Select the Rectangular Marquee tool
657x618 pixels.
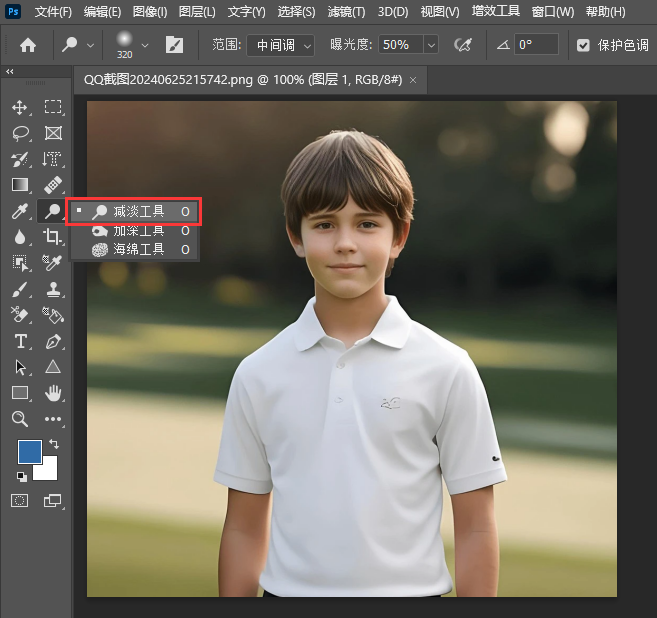[x=53, y=107]
